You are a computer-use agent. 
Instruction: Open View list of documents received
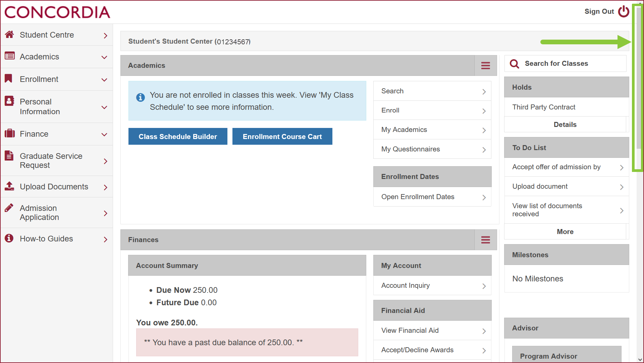click(x=567, y=210)
